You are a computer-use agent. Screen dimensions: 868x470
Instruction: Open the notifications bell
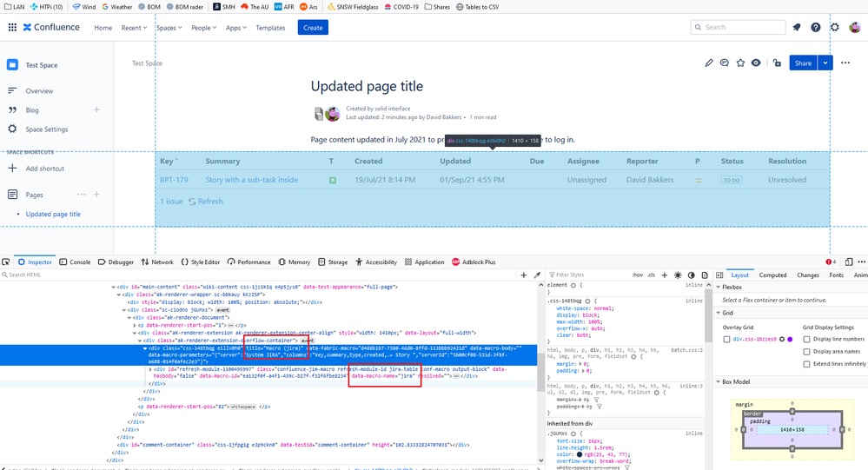tap(797, 27)
